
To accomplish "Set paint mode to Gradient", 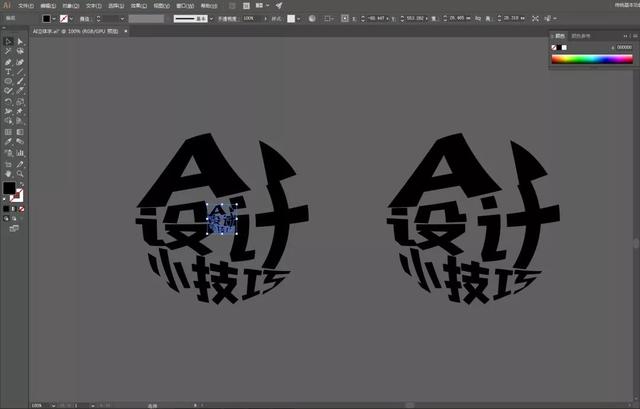I will (14, 209).
